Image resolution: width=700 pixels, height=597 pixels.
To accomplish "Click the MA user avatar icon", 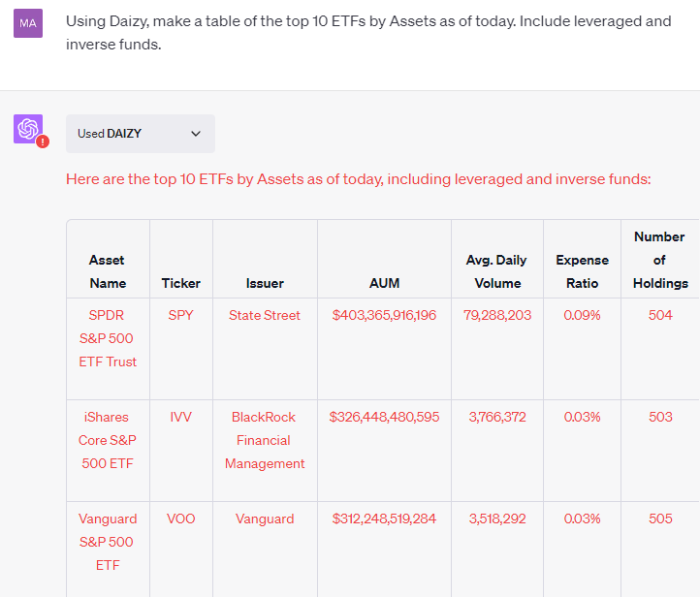I will pos(28,23).
